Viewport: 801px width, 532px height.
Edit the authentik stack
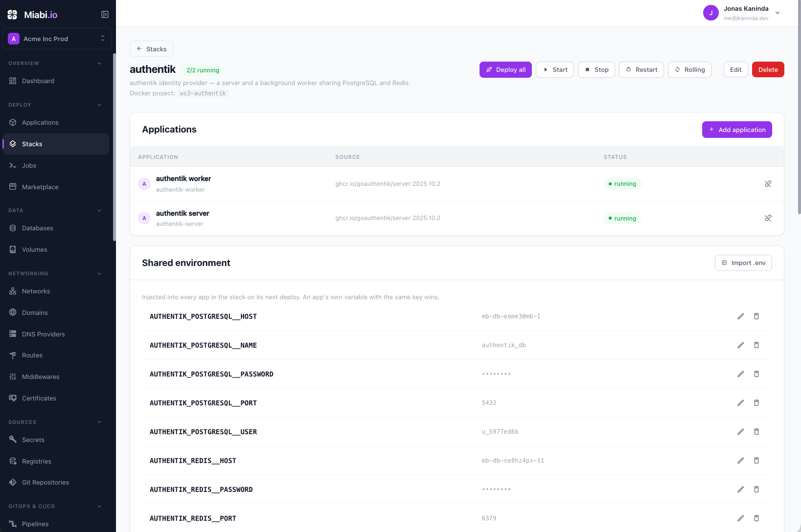[x=736, y=70]
